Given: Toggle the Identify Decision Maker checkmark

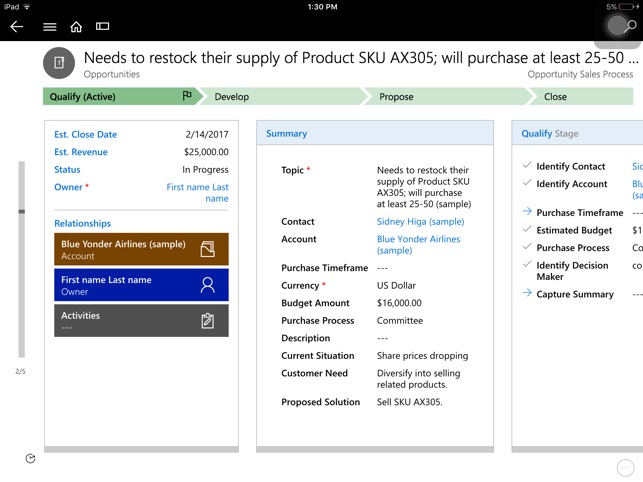Looking at the screenshot, I should [527, 265].
